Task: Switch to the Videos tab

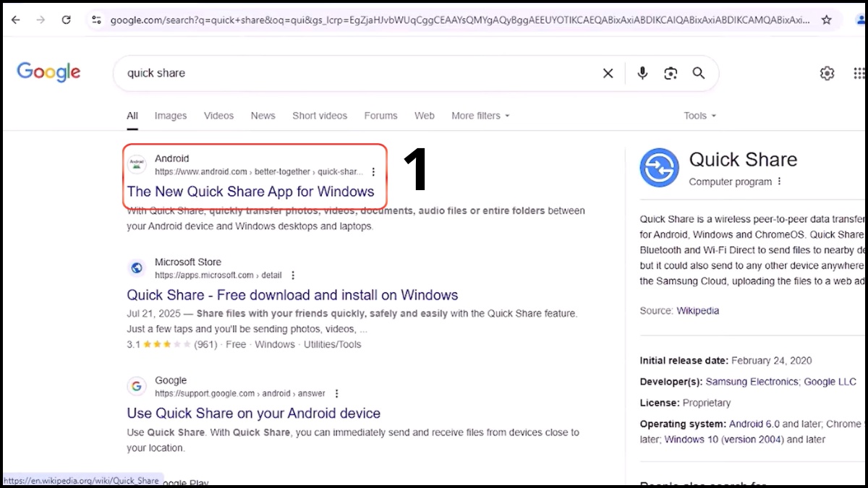Action: 218,116
